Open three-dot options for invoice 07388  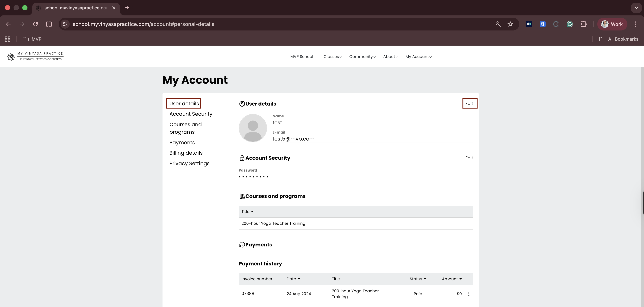coord(469,294)
